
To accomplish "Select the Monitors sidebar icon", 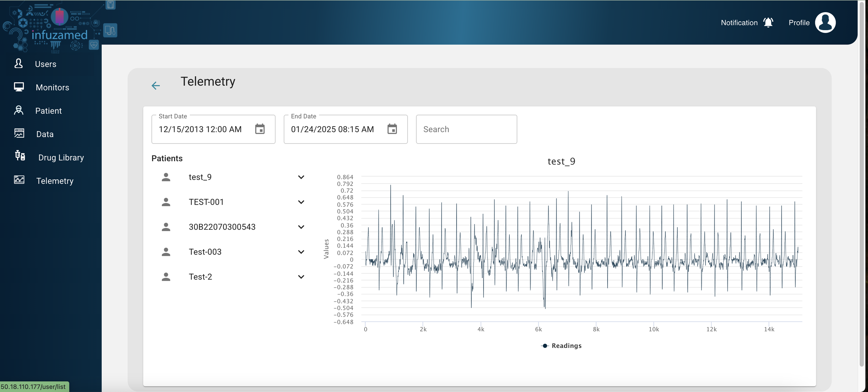I will pyautogui.click(x=19, y=87).
